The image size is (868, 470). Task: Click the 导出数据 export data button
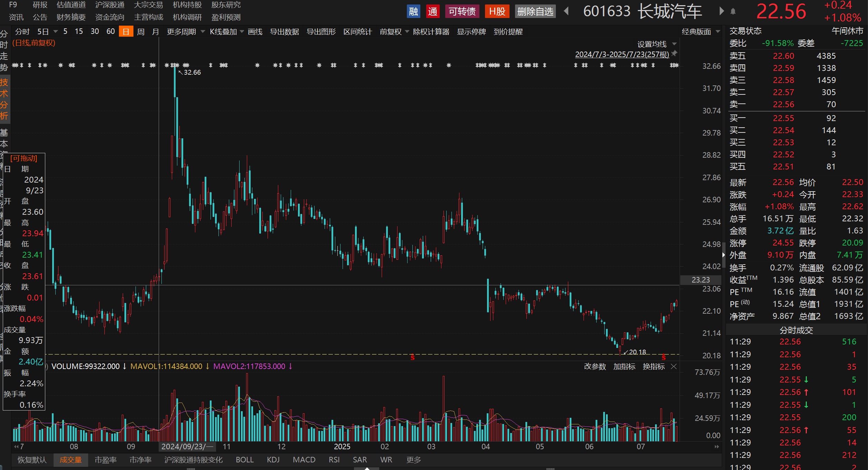pos(284,31)
